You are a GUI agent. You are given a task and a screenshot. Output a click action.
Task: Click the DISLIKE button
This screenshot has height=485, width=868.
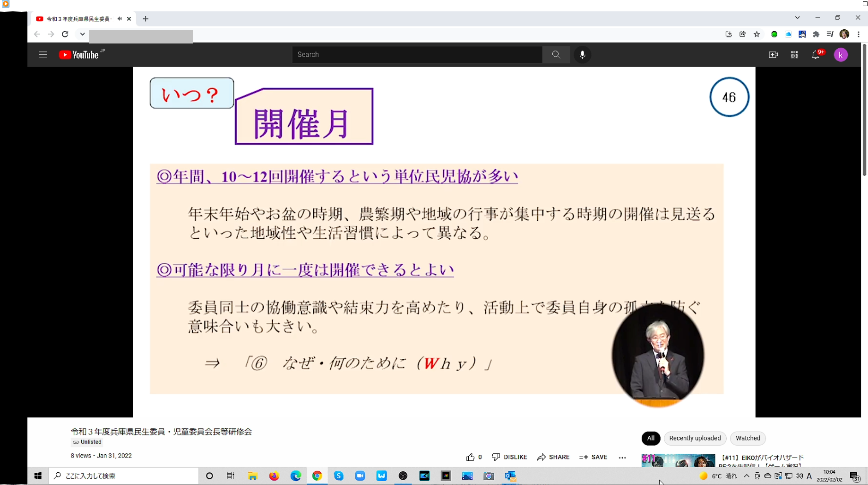[x=509, y=457]
